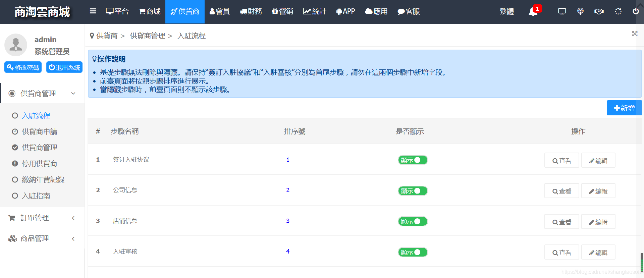Click the green vertical scrollbar thumb
Screen dimensions: 644x278
[642, 262]
